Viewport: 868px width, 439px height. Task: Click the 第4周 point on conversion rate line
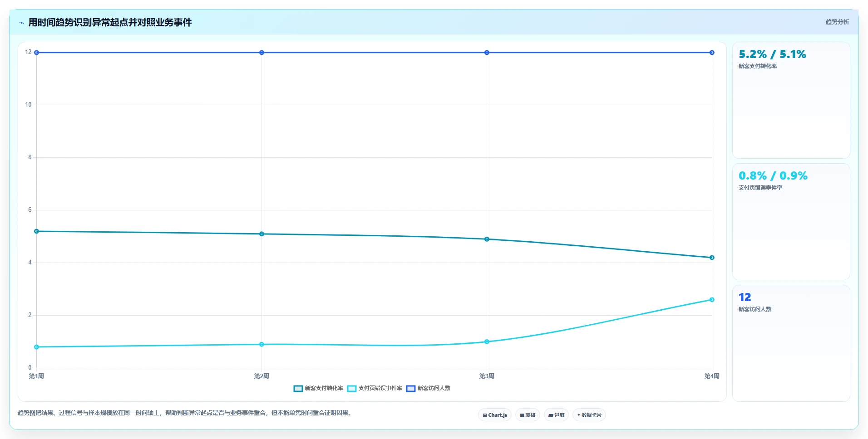click(712, 258)
